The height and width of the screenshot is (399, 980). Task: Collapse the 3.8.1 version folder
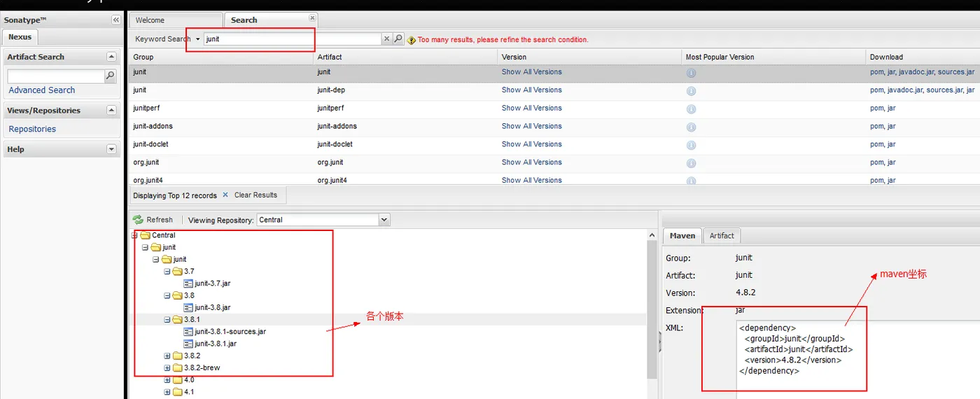[x=167, y=319]
